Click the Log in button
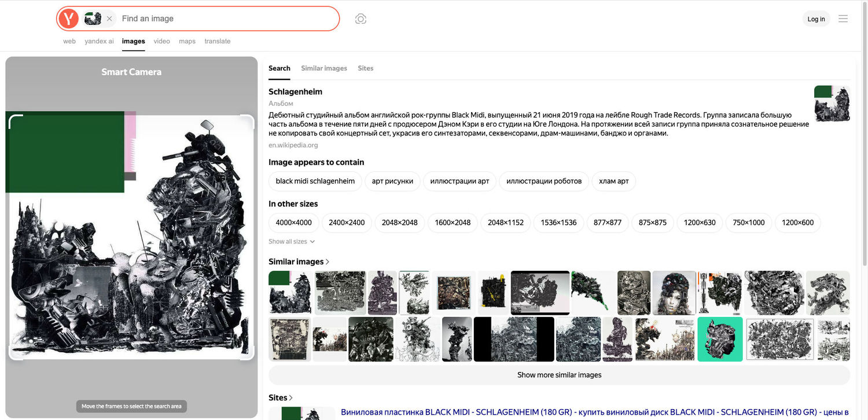868x420 pixels. [816, 19]
